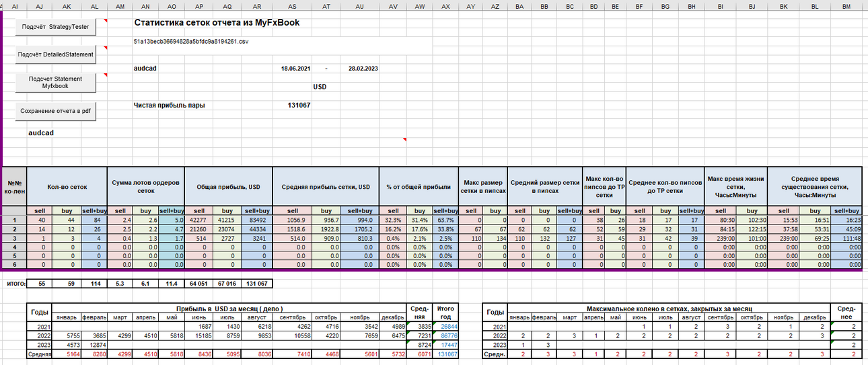868x365 pixels.
Task: Select the Чистая прибыль пары label
Action: (169, 106)
